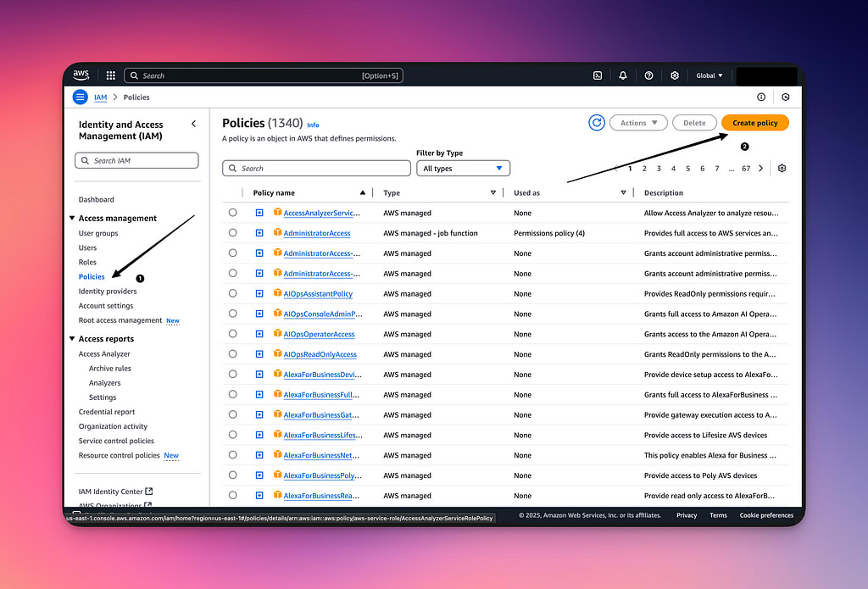Viewport: 868px width, 589px height.
Task: Open User groups in sidebar
Action: [x=98, y=233]
